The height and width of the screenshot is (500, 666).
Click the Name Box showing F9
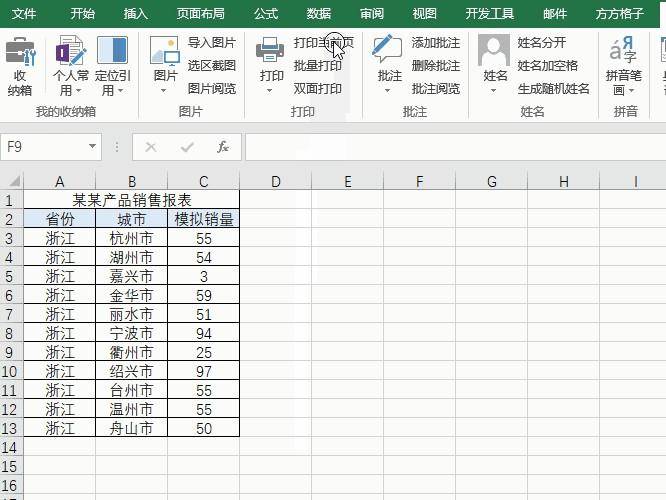click(43, 147)
